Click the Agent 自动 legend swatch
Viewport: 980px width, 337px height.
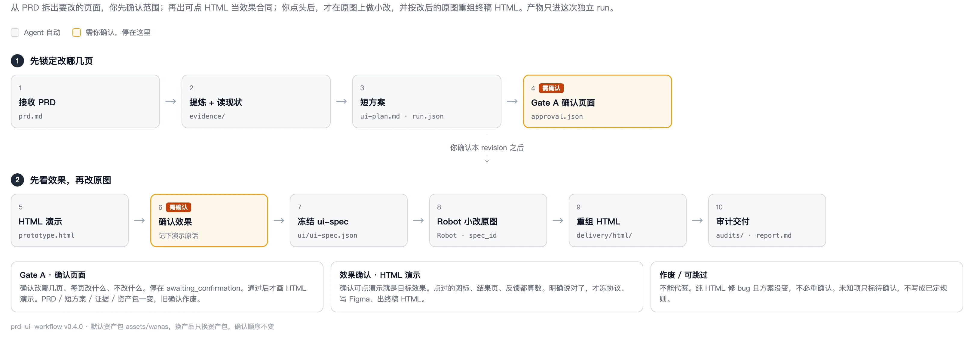click(15, 32)
